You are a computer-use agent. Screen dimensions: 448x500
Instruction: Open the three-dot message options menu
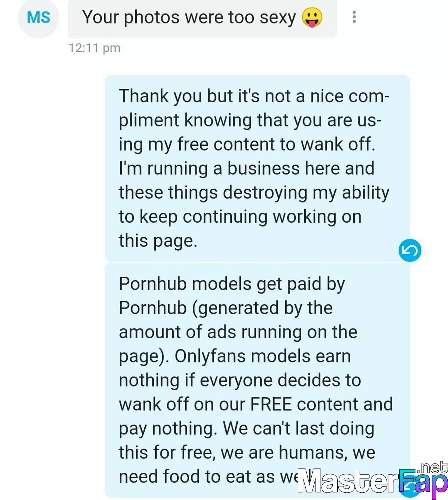(x=354, y=17)
